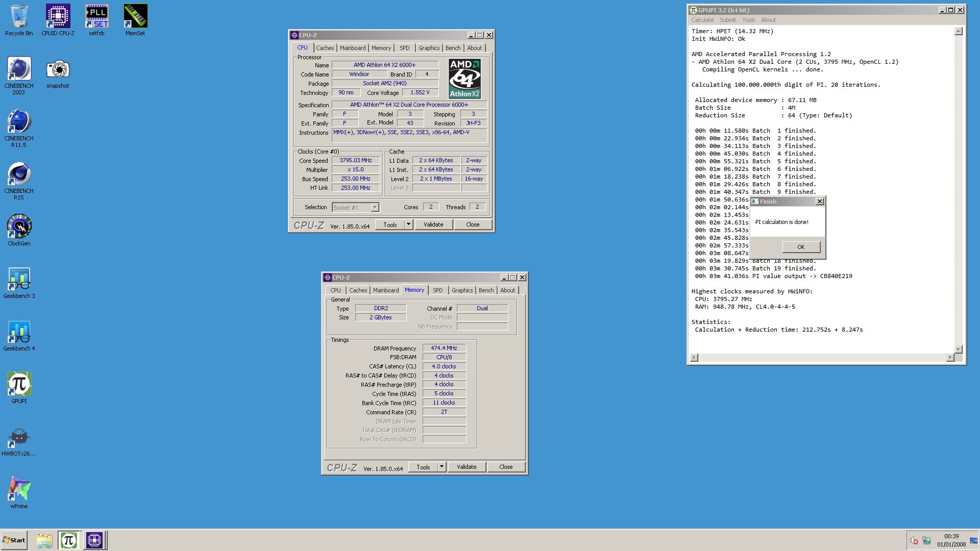Image resolution: width=980 pixels, height=551 pixels.
Task: Open the Caches tab in top CPU-Z
Action: pos(325,48)
